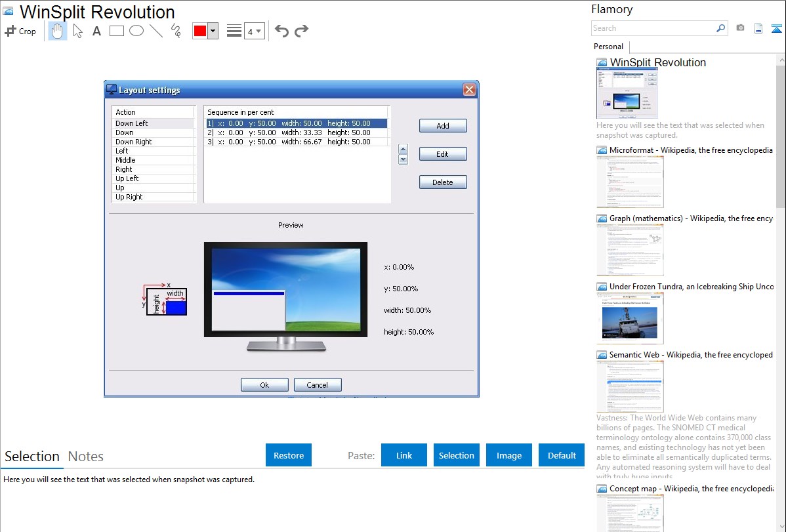Switch to the Notes tab
Viewport: 786px width, 532px height.
click(86, 457)
